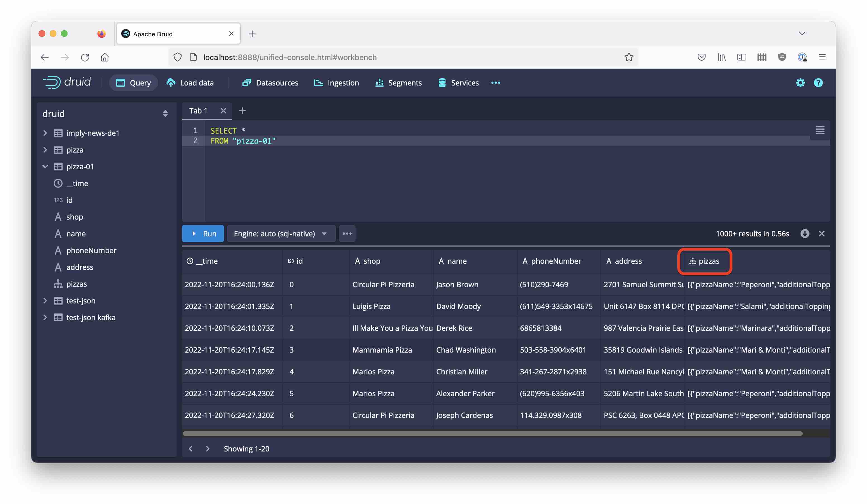867x504 pixels.
Task: Open a new query tab
Action: [x=242, y=110]
